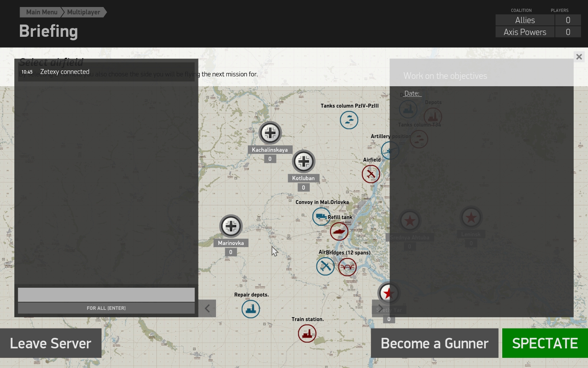Click the Kachalinskaya player count box
Screen dimensions: 588x368
pos(270,159)
